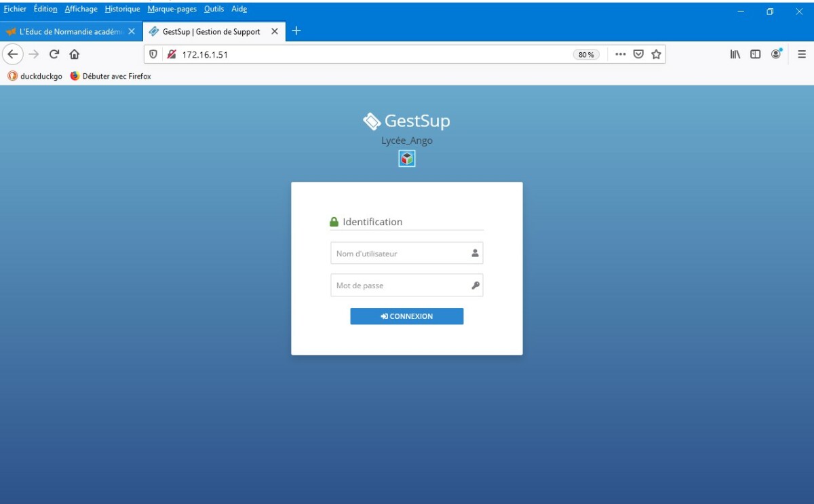
Task: Minimize the Firefox window
Action: 741,12
